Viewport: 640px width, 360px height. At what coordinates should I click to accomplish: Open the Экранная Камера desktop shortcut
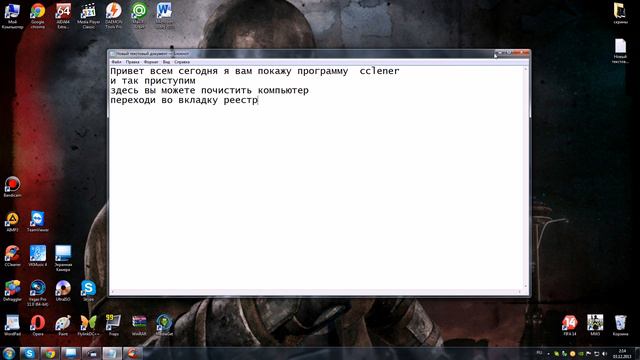(x=63, y=258)
